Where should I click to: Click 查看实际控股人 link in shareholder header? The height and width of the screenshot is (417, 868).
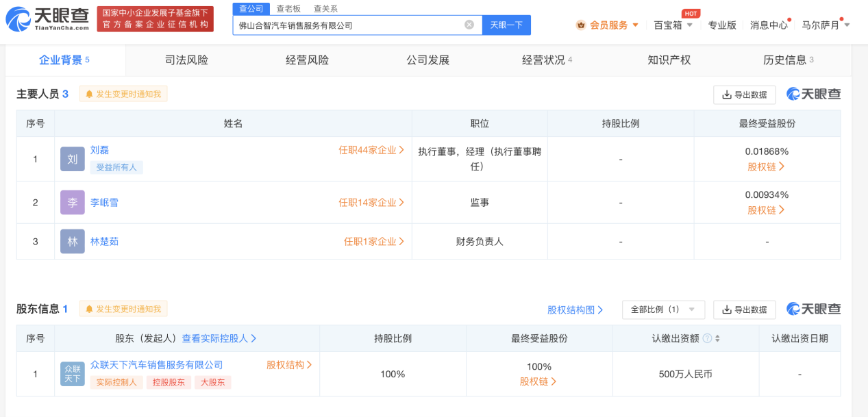tap(219, 338)
